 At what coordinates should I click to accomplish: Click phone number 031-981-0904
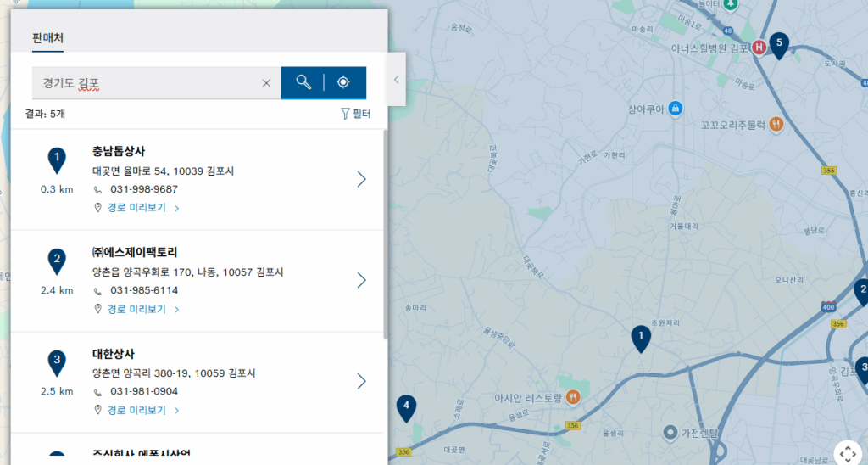[144, 391]
